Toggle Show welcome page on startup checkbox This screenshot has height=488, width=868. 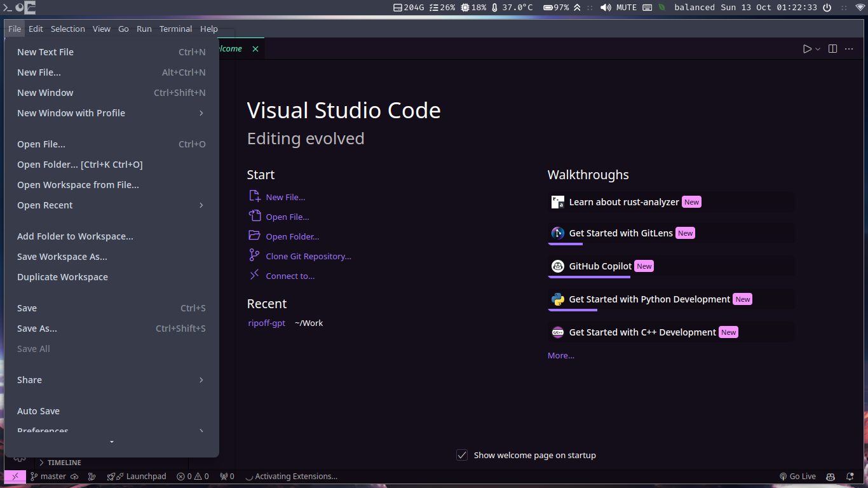(462, 455)
